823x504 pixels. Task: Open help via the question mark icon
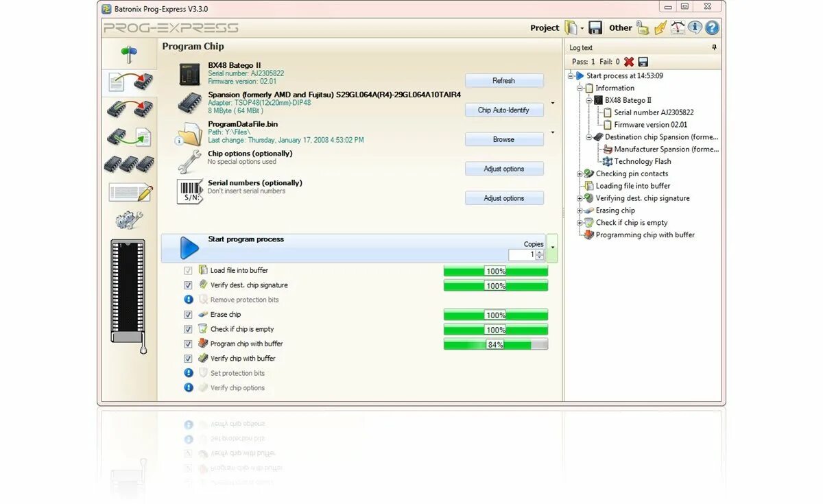(712, 28)
